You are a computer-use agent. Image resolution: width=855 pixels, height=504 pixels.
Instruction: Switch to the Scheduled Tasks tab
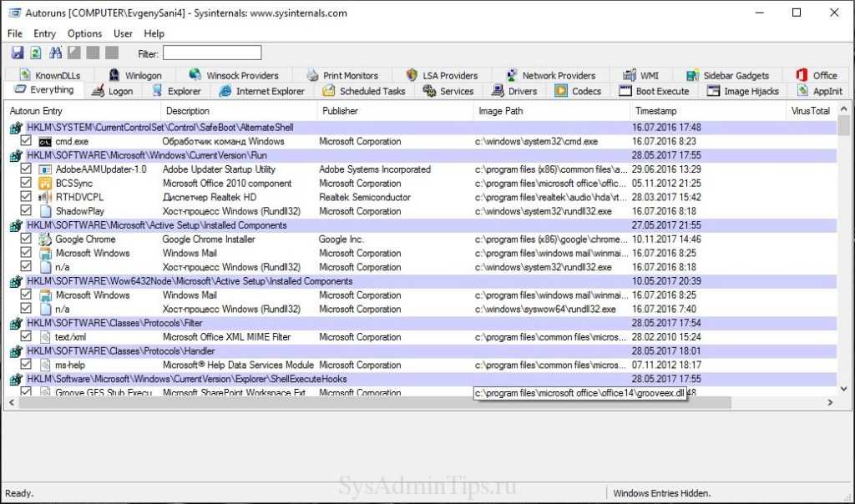pos(363,91)
